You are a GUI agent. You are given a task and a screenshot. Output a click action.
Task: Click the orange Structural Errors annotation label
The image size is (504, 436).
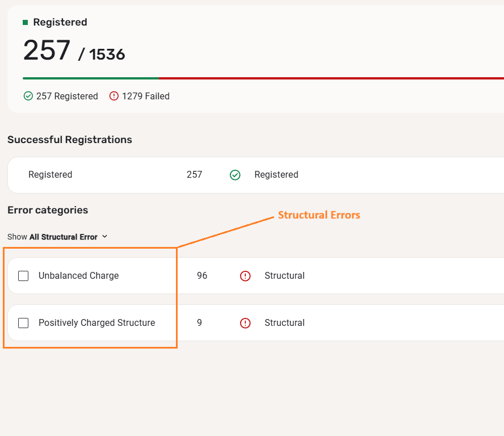coord(319,215)
